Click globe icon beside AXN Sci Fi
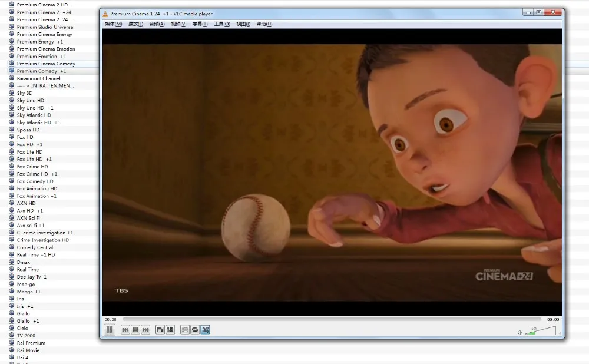 (12, 217)
